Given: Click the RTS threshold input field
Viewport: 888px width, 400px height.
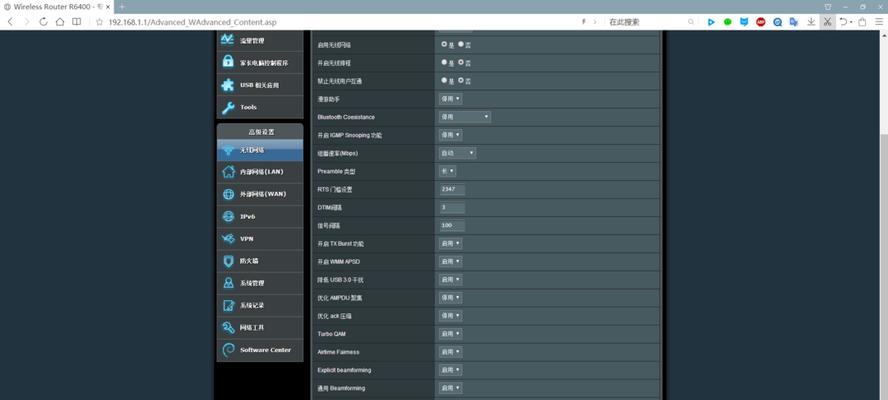Looking at the screenshot, I should [452, 189].
